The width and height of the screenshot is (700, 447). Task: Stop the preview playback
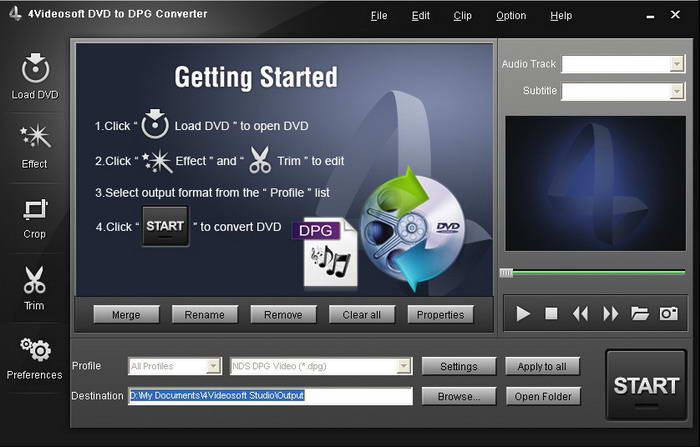551,313
